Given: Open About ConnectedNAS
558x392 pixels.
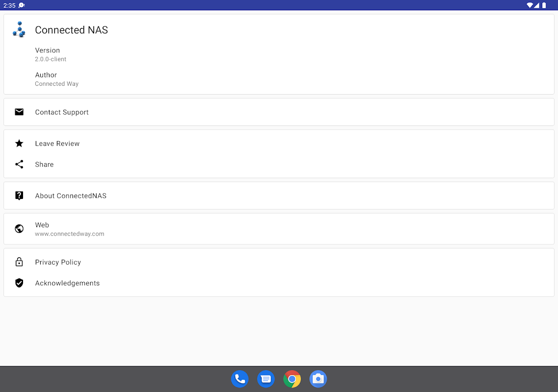Looking at the screenshot, I should tap(279, 196).
